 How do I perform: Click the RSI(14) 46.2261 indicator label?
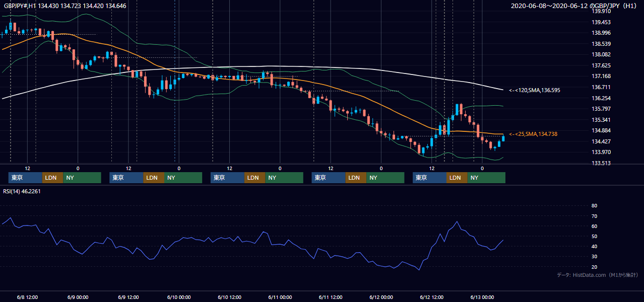pyautogui.click(x=22, y=191)
